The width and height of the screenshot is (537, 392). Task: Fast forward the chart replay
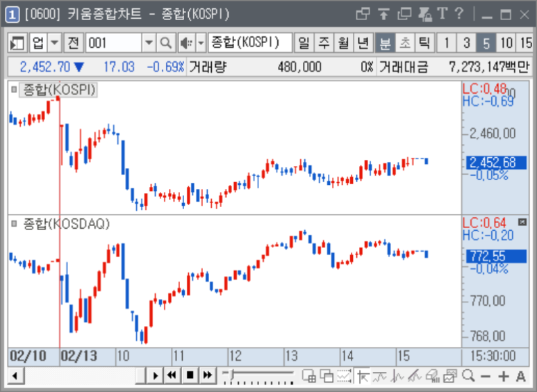pos(208,375)
